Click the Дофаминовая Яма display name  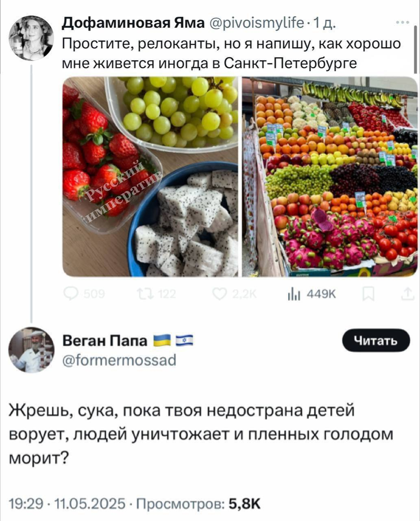click(x=133, y=24)
